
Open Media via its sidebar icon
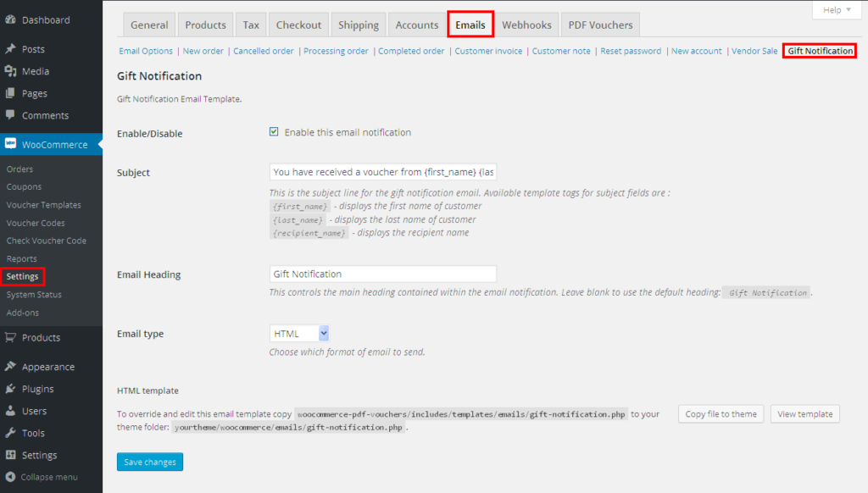pos(11,71)
